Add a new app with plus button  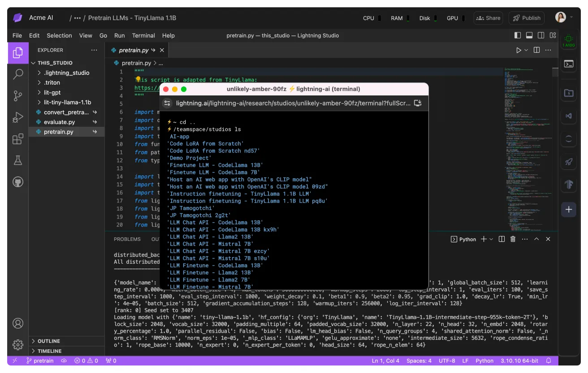(569, 209)
